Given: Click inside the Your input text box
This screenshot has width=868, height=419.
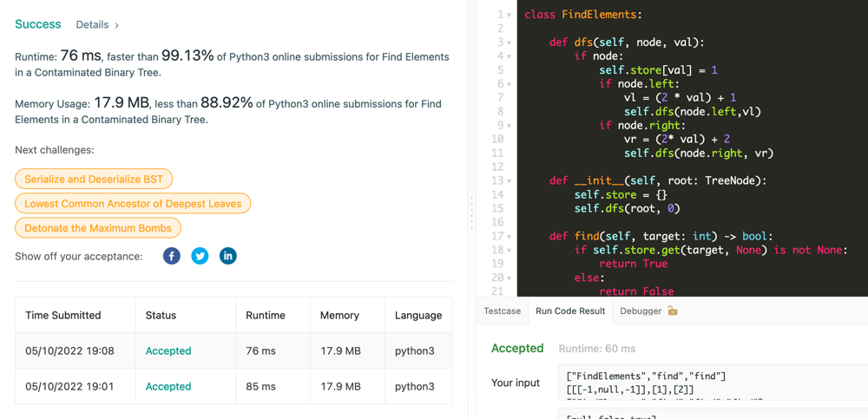Looking at the screenshot, I should [x=712, y=383].
